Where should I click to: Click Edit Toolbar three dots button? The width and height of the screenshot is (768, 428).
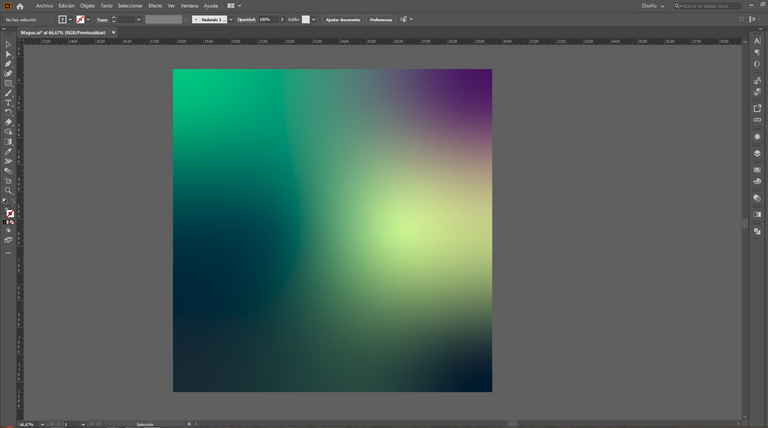8,253
